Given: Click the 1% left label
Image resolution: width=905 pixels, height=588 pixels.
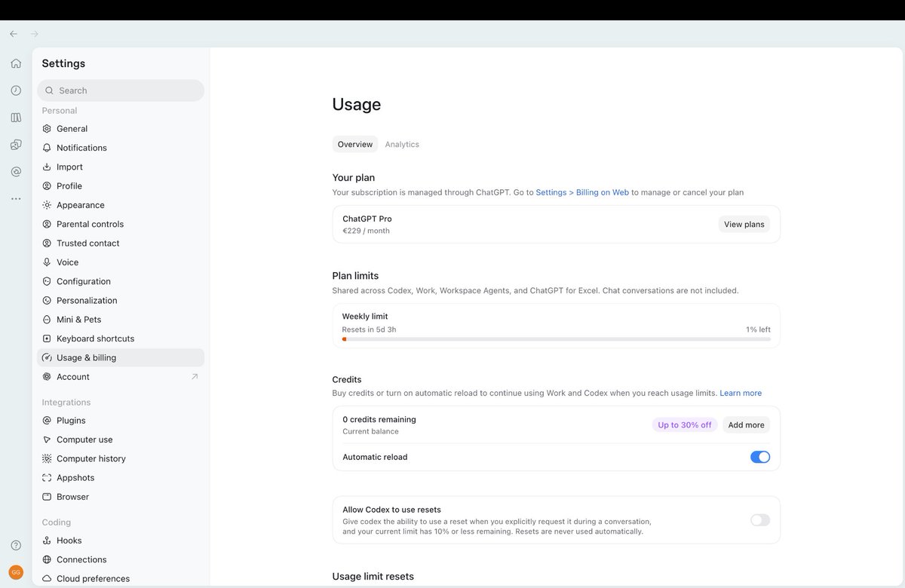Looking at the screenshot, I should click(758, 329).
